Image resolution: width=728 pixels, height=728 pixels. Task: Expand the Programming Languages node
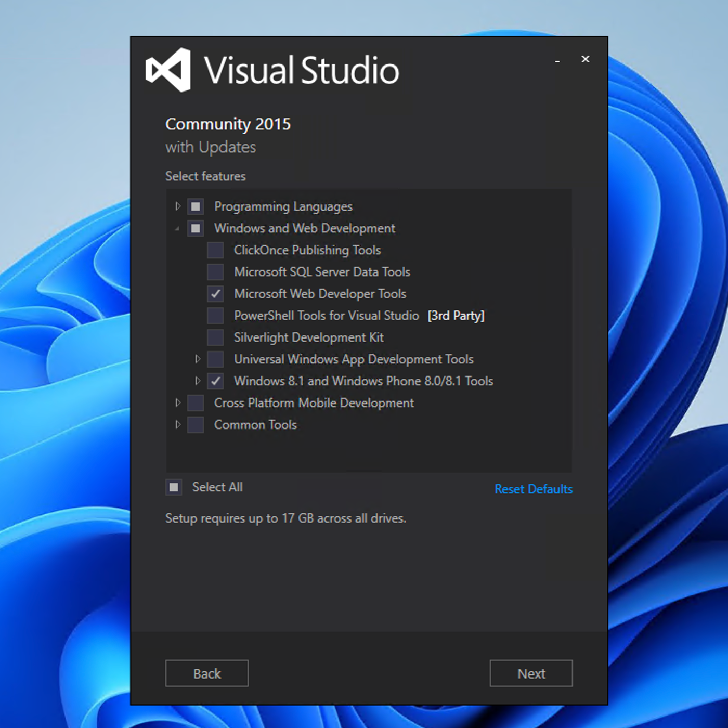(x=178, y=206)
